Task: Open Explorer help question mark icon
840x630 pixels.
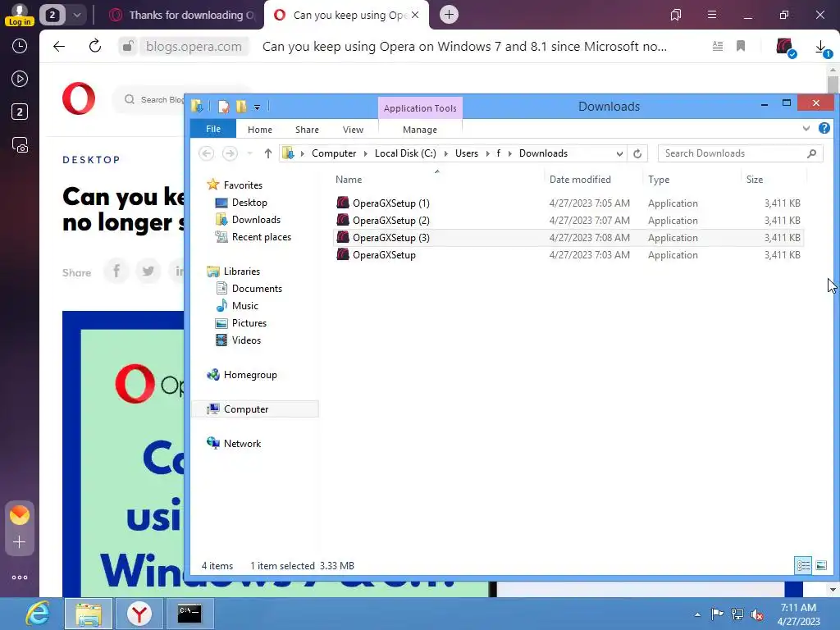Action: click(x=824, y=128)
